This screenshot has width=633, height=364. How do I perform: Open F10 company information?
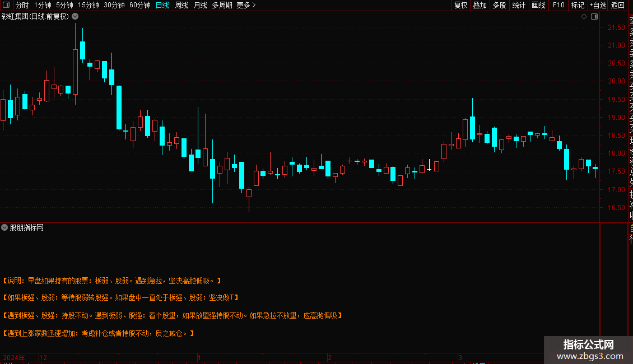(x=558, y=5)
